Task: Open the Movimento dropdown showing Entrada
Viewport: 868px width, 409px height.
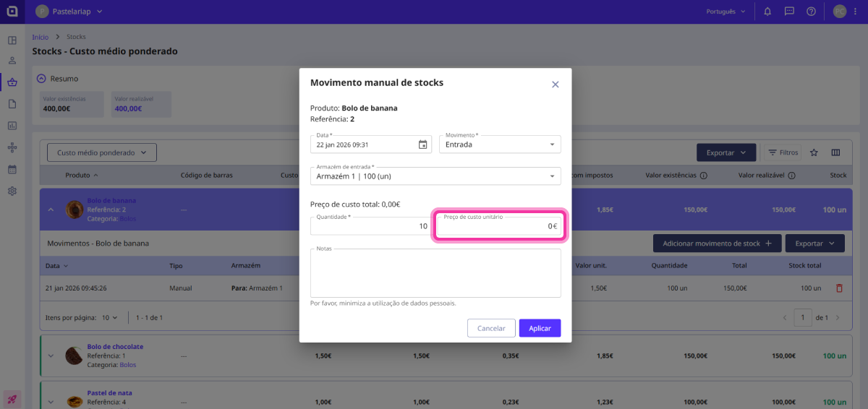Action: 500,145
